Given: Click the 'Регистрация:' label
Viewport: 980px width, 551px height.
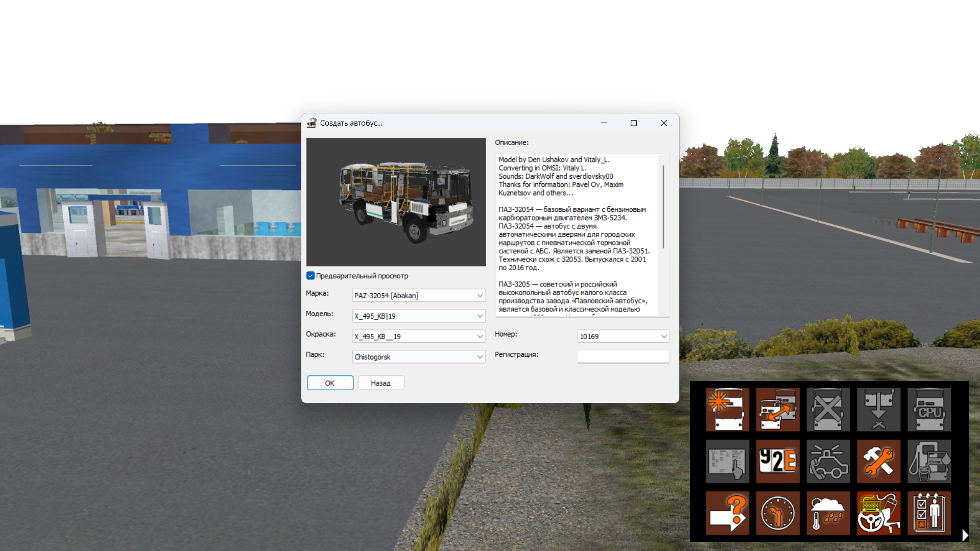Looking at the screenshot, I should [x=516, y=354].
